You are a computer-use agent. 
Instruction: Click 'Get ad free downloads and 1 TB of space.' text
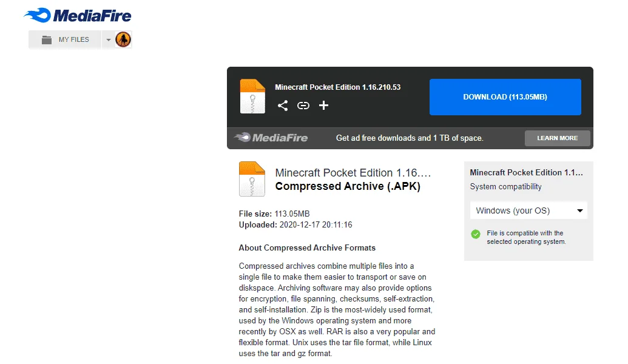pyautogui.click(x=410, y=138)
